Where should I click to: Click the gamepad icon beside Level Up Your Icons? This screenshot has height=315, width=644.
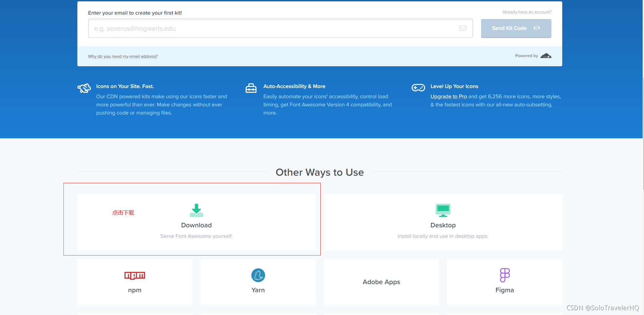point(418,88)
